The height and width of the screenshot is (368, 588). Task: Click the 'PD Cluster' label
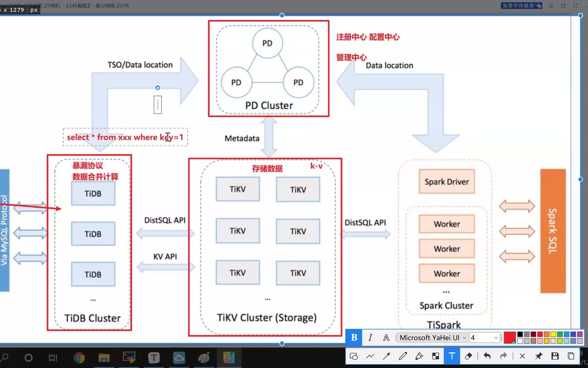click(x=269, y=105)
